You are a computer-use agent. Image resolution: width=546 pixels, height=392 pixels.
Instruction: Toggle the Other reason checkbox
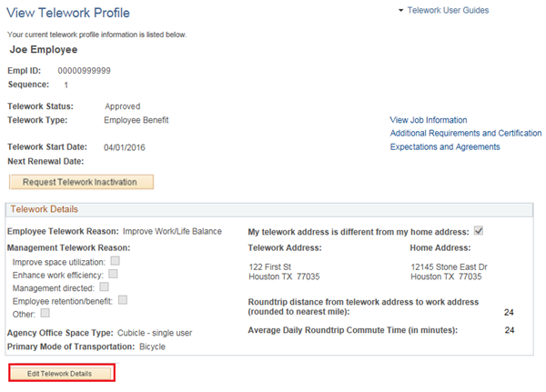[45, 312]
